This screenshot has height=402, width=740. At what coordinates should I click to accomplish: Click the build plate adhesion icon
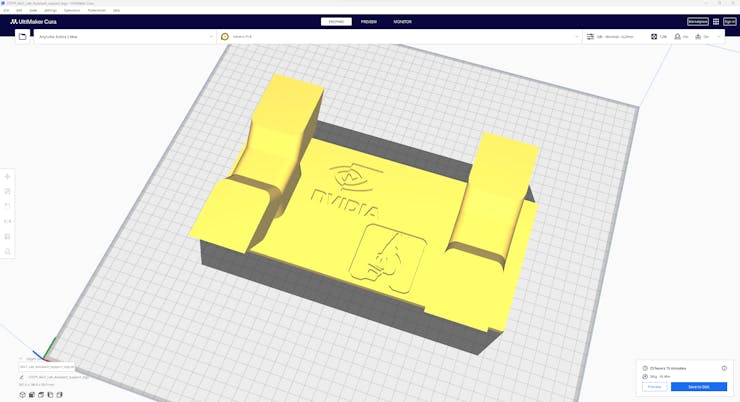point(698,36)
